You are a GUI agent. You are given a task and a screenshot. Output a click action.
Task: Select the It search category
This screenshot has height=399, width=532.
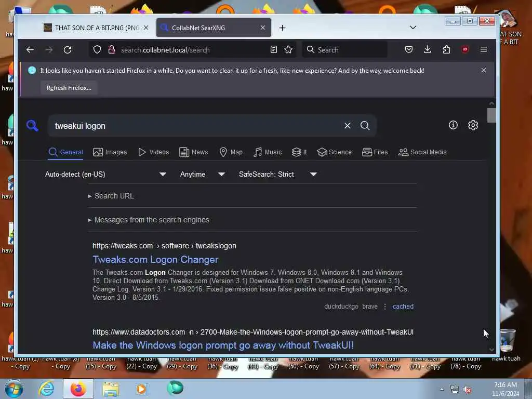(x=299, y=152)
